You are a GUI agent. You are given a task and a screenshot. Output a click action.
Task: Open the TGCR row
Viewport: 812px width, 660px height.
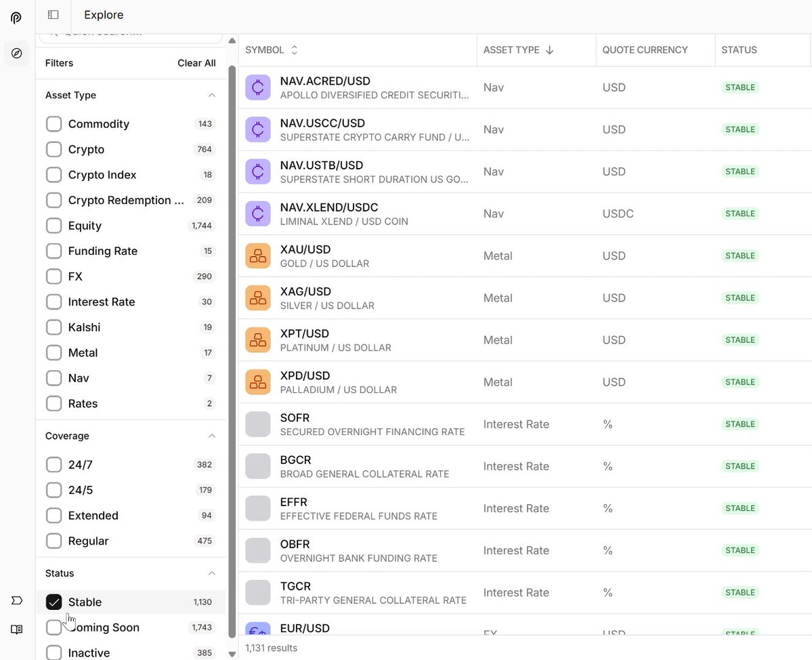525,593
